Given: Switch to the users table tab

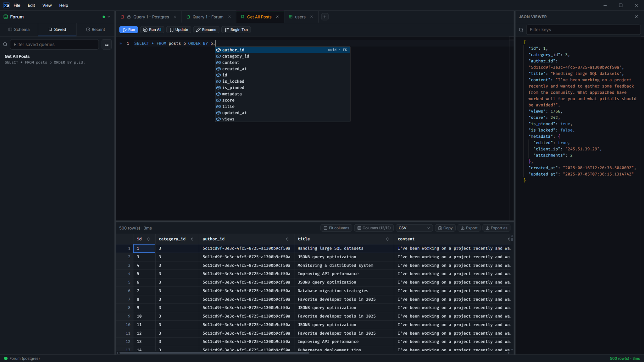Looking at the screenshot, I should point(300,17).
